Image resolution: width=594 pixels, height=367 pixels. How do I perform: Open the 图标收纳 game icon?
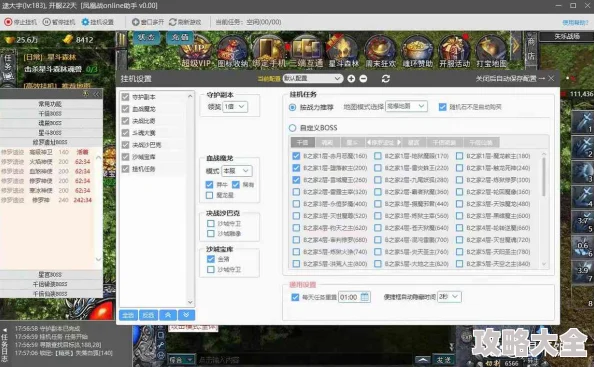(232, 51)
